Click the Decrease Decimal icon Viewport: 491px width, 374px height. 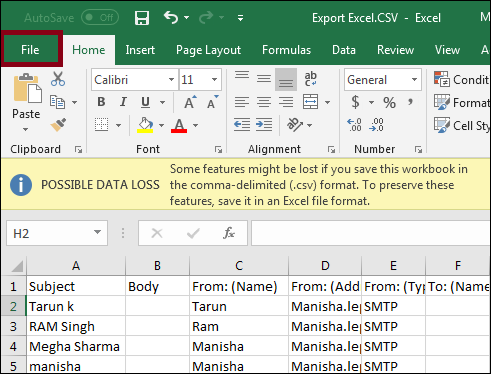[376, 125]
